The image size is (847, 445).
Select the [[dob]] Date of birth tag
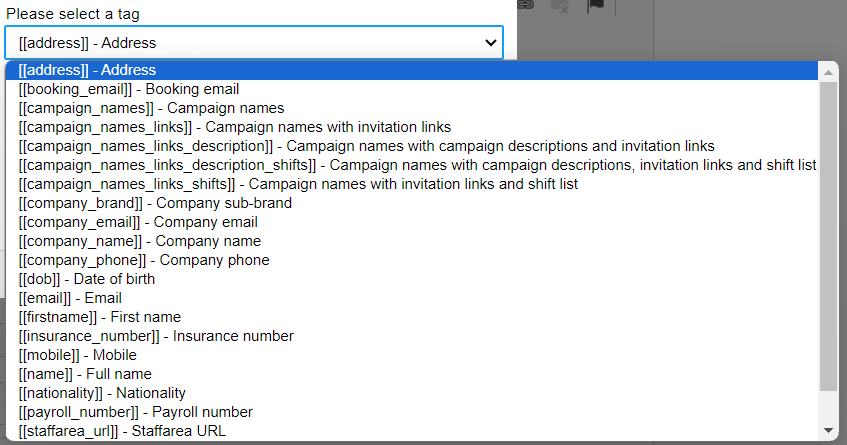pos(412,279)
